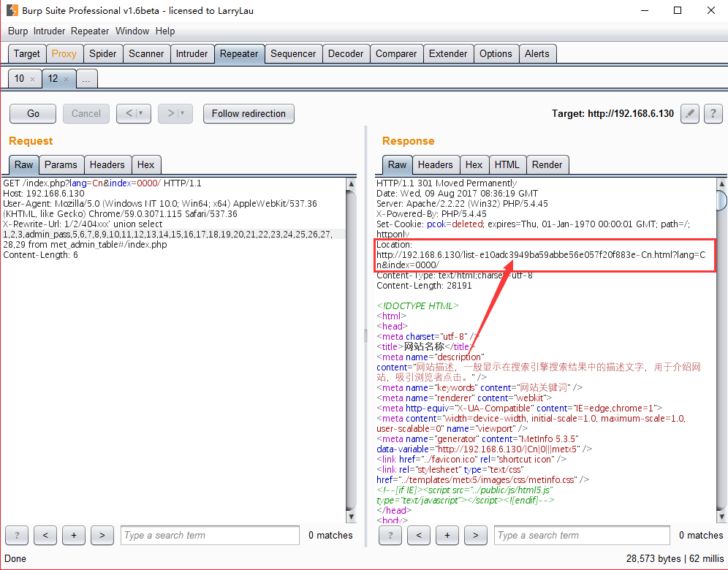Open the Help menu
This screenshot has height=570, width=728.
(164, 31)
